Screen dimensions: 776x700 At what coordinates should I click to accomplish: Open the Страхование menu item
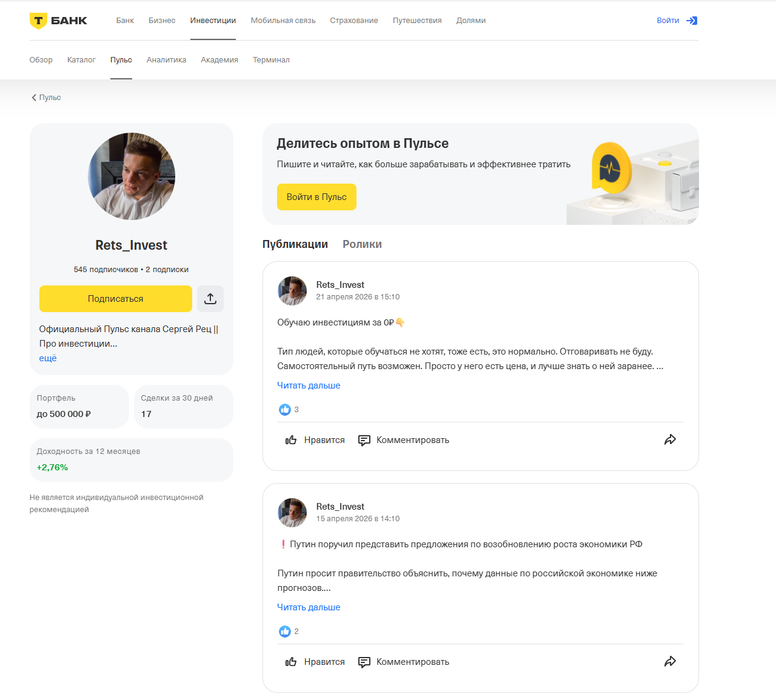[354, 21]
